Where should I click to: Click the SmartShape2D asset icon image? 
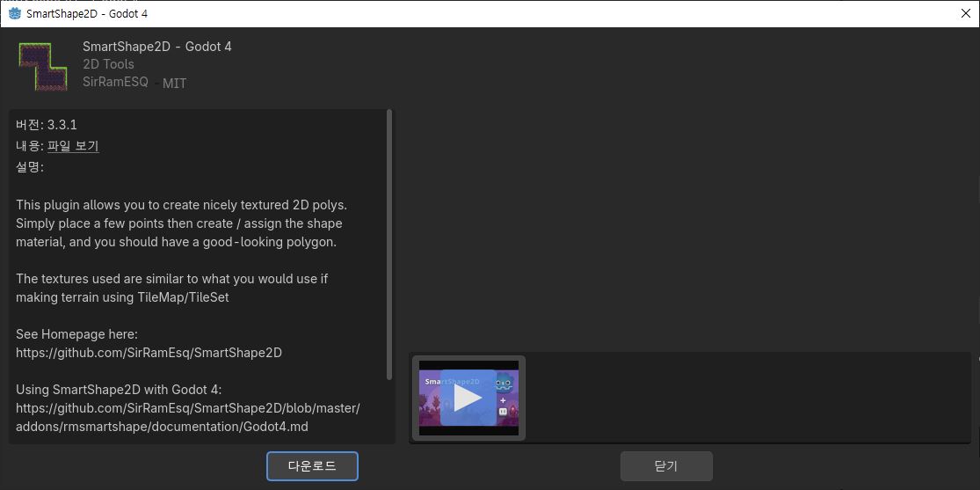[42, 66]
